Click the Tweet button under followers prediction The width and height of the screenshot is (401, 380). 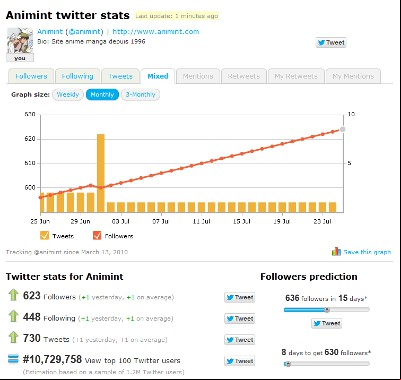(x=327, y=323)
